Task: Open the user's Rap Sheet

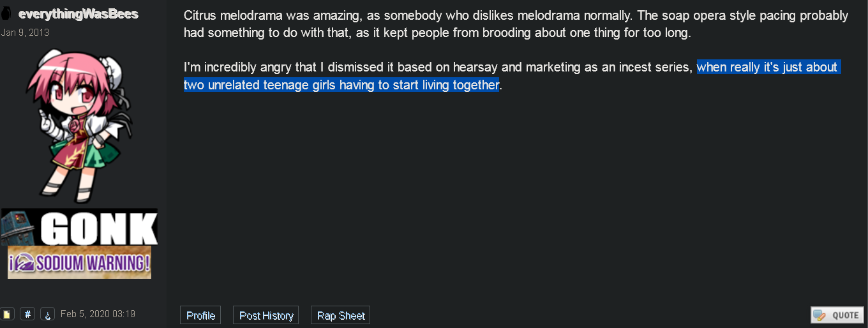Action: tap(341, 315)
